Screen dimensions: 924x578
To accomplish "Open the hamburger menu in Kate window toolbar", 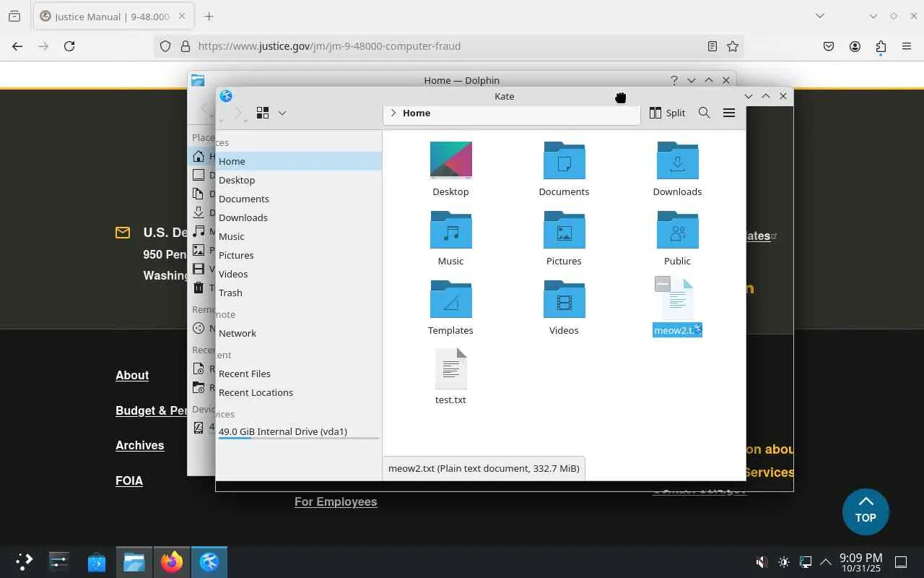I will click(729, 113).
